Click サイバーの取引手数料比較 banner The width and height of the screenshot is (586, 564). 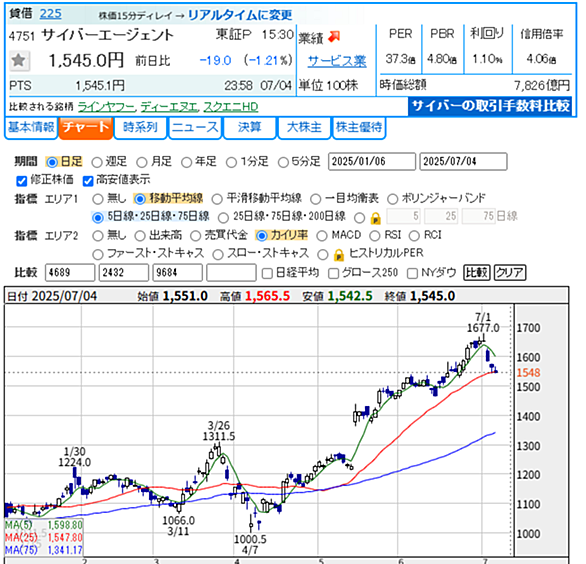point(490,106)
